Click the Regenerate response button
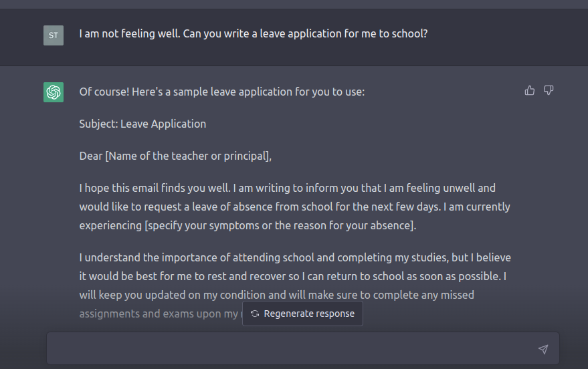This screenshot has height=369, width=588. pyautogui.click(x=302, y=314)
